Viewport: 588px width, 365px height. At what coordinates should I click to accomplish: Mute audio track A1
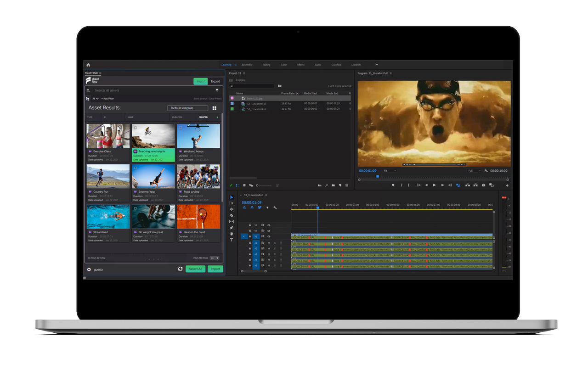tap(269, 243)
